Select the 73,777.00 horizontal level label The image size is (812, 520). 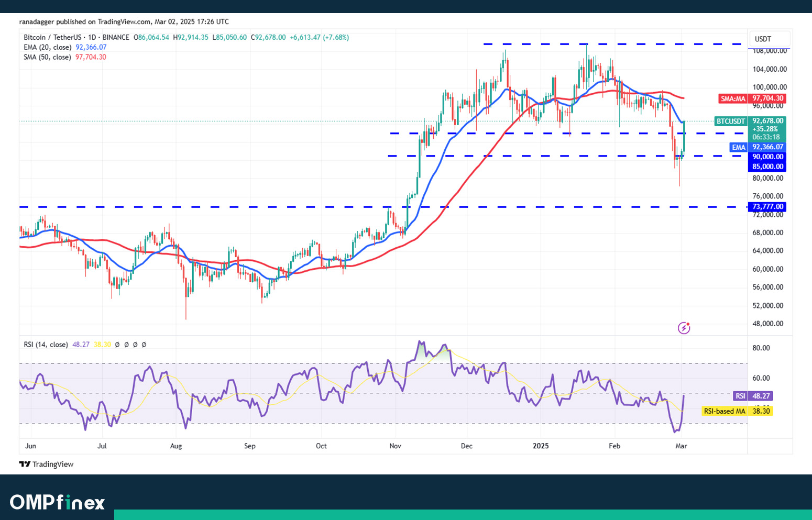pyautogui.click(x=768, y=207)
